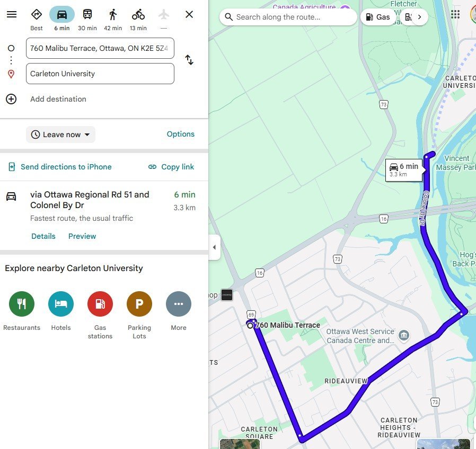Select driving travel mode tab

pyautogui.click(x=62, y=14)
